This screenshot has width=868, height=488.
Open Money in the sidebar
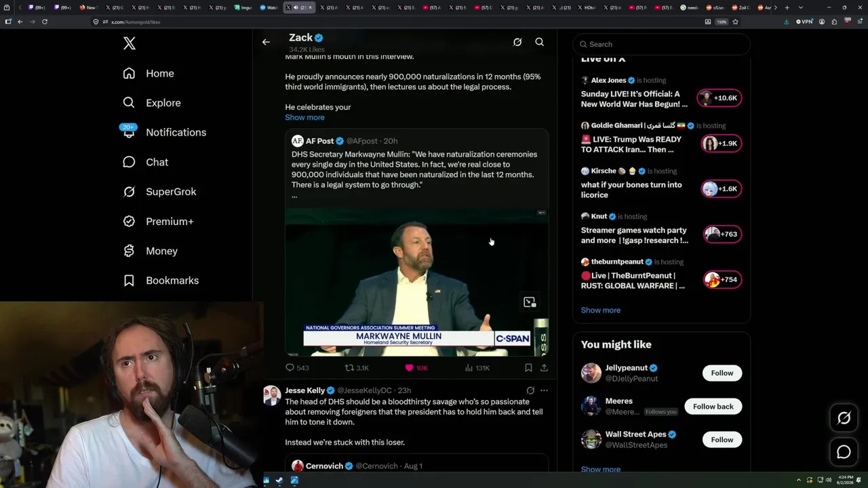[x=150, y=251]
